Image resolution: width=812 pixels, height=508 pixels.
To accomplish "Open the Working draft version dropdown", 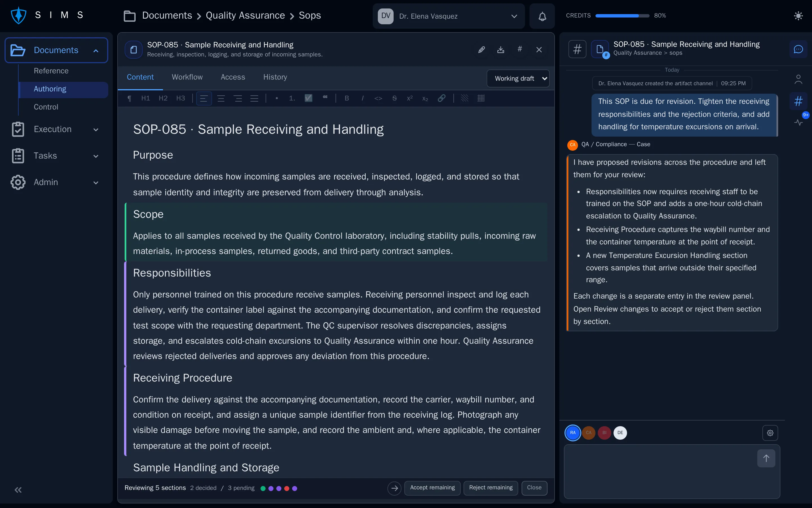I will 518,78.
